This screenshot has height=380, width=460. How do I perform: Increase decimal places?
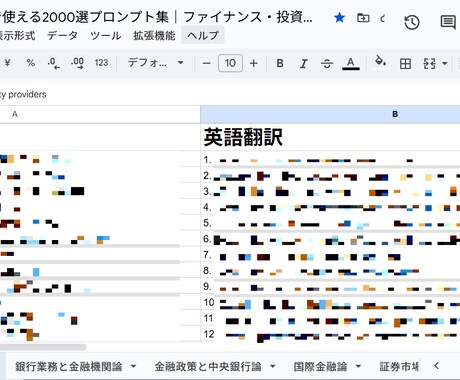point(77,63)
